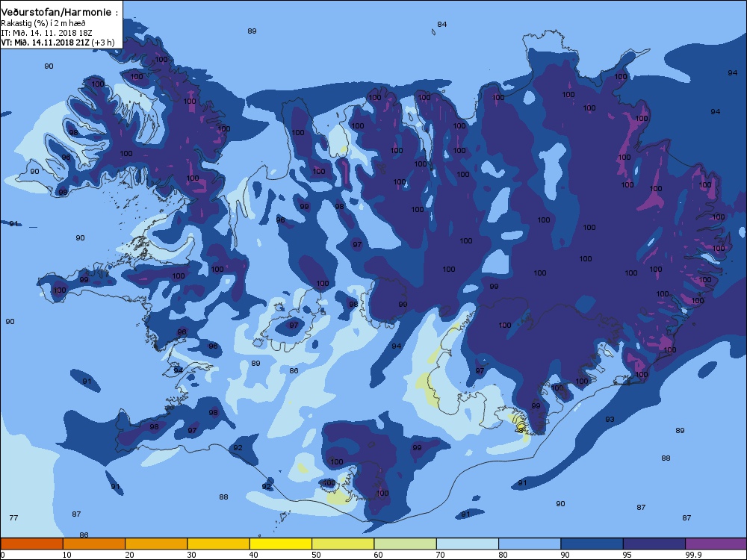Click the medium blue 90–95 legend swatch
Screen dimensions: 747x560
[592, 544]
